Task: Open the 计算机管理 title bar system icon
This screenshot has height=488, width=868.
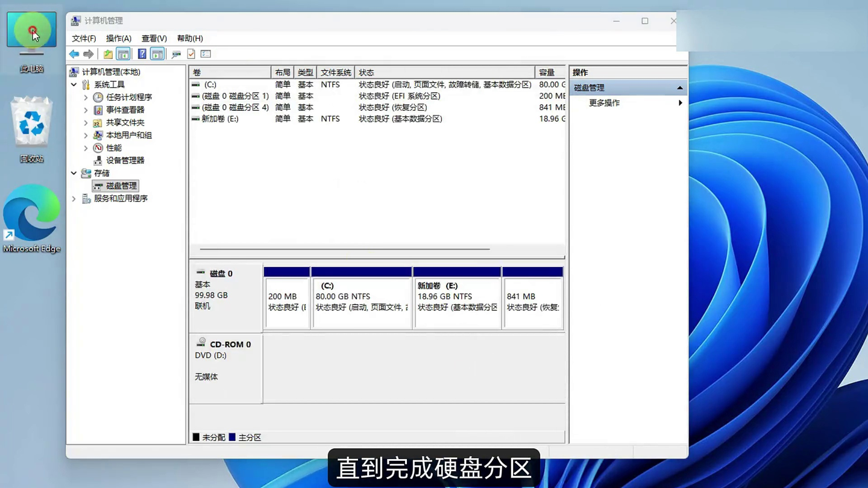Action: pyautogui.click(x=75, y=20)
